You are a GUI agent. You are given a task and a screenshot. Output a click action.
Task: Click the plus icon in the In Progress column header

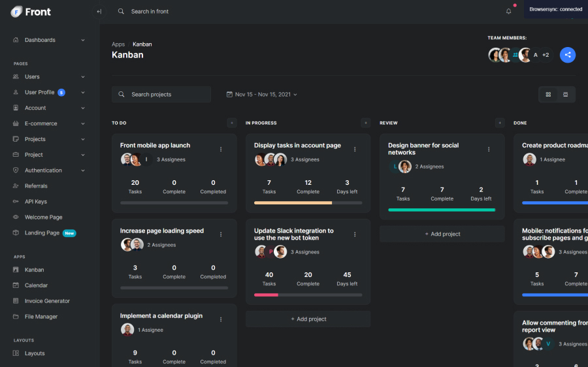[365, 123]
